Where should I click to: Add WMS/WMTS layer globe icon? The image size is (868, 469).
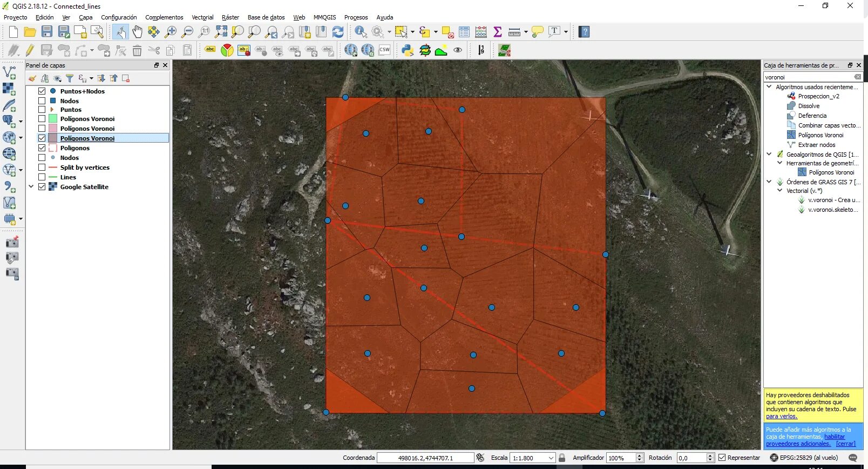(x=9, y=154)
